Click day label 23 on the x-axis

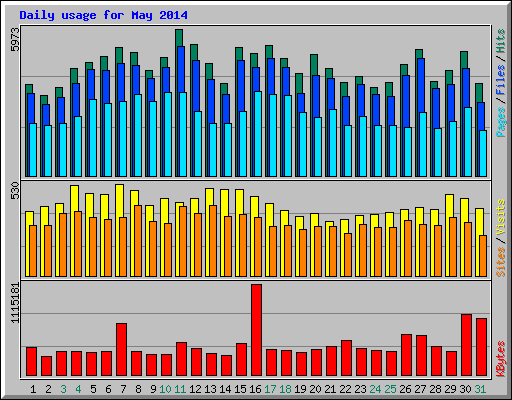point(360,389)
